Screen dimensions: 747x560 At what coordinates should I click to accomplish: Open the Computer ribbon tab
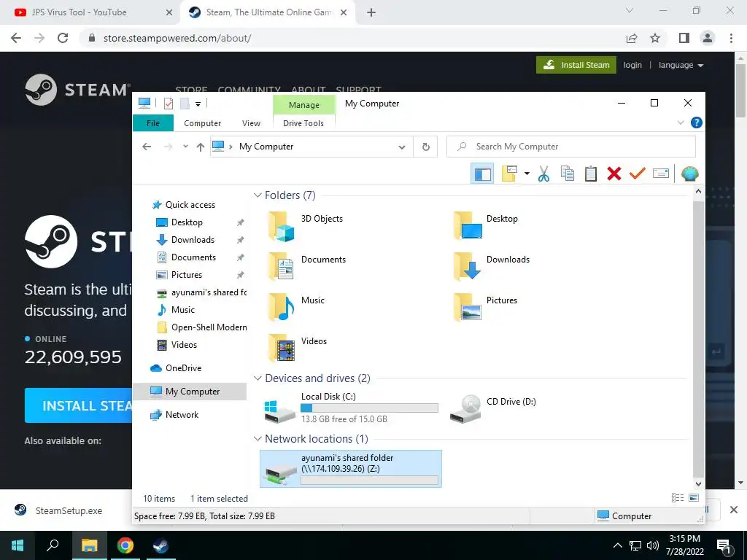coord(203,123)
